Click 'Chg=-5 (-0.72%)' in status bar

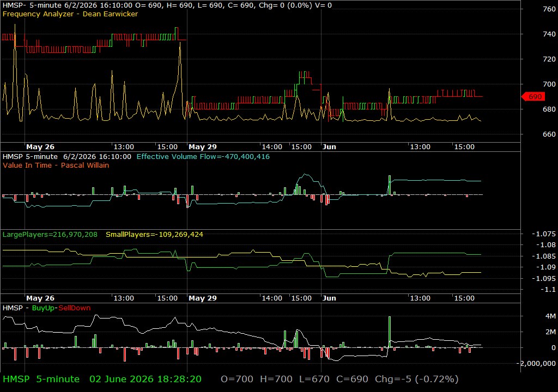coord(417,379)
